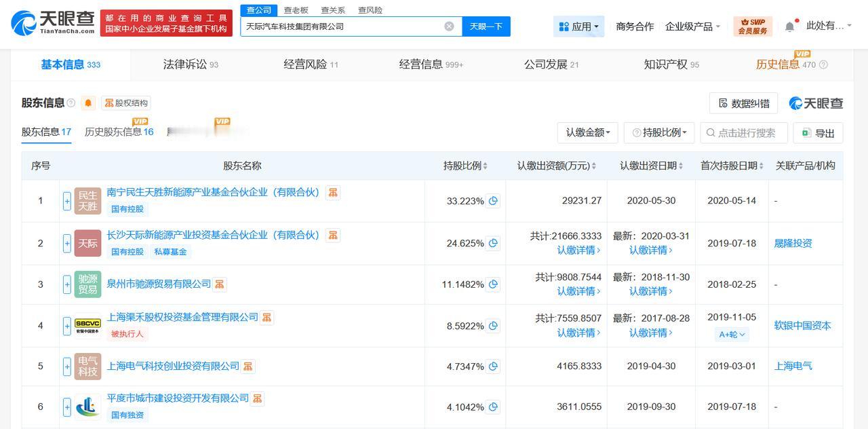Image resolution: width=868 pixels, height=429 pixels.
Task: Click the 股权结构 button
Action: click(x=126, y=103)
